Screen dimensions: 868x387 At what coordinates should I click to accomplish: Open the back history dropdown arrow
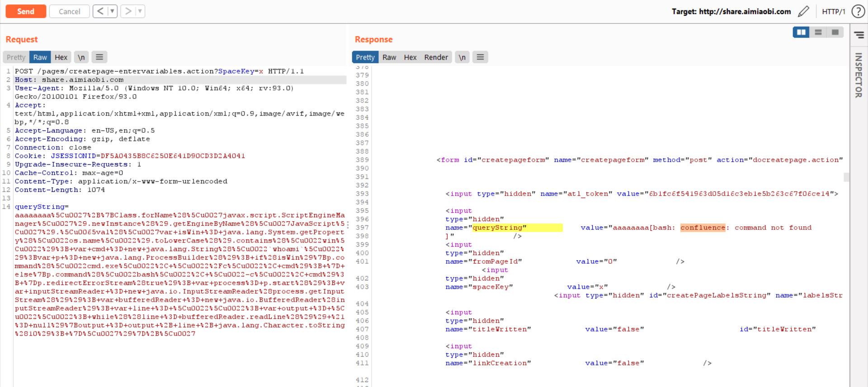[x=113, y=11]
